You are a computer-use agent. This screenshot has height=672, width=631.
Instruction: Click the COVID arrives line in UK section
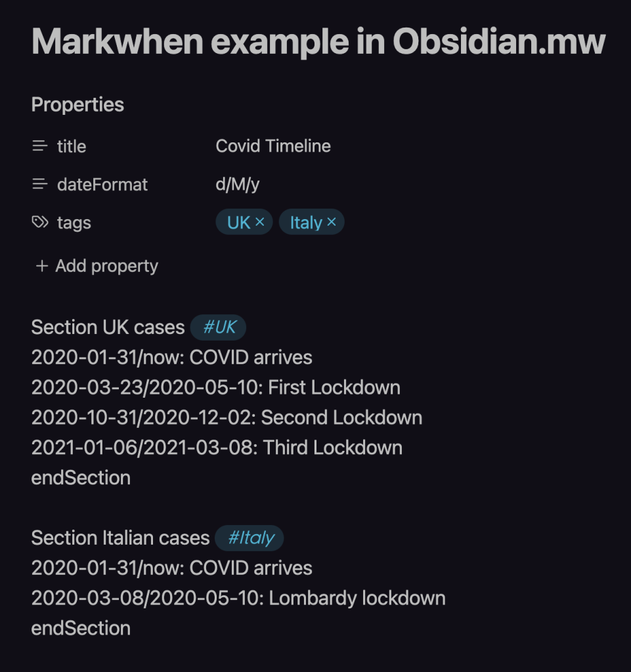(171, 357)
